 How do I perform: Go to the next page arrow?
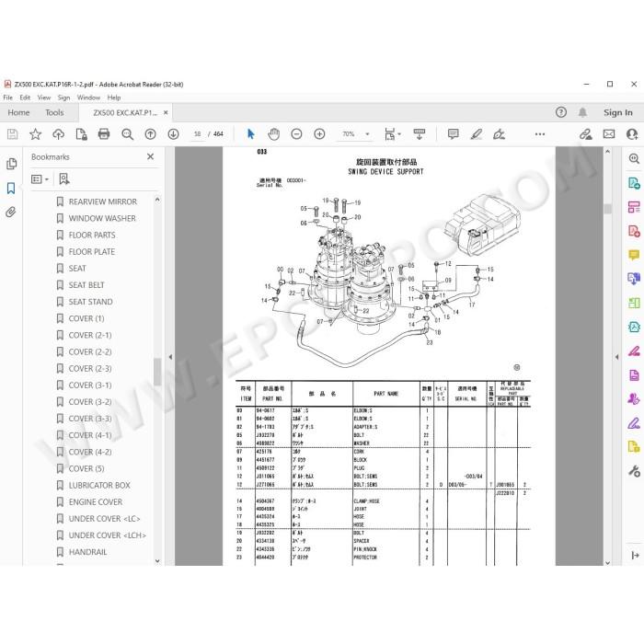click(173, 134)
